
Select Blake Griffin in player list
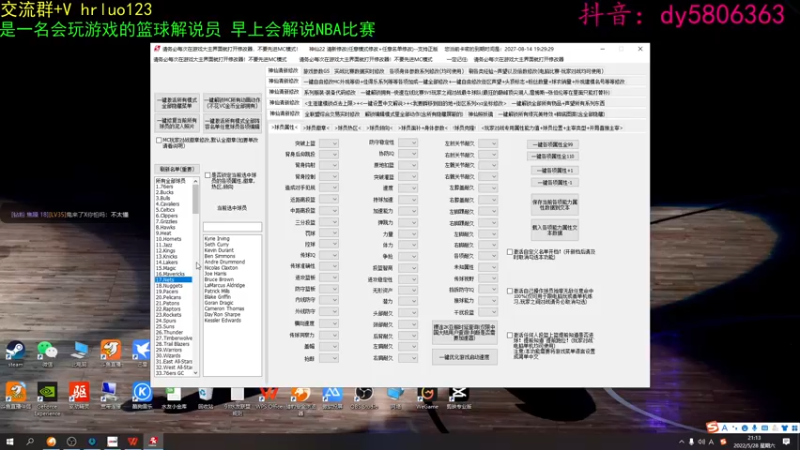click(218, 297)
